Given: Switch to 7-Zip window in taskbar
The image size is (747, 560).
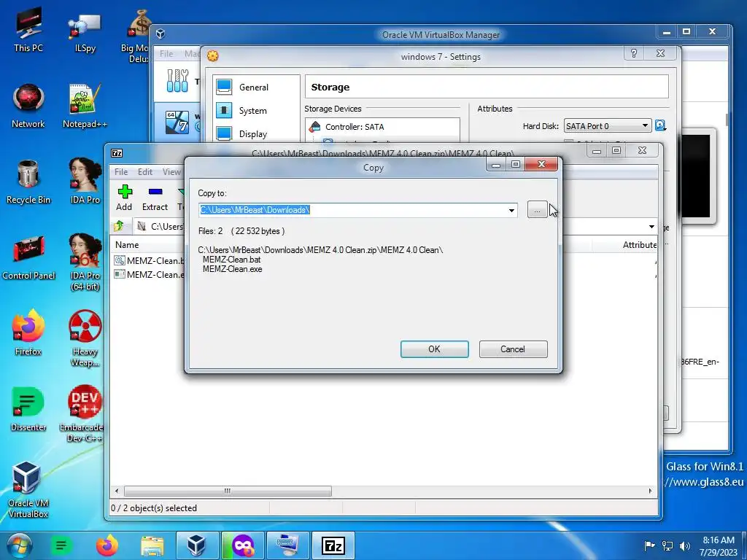Looking at the screenshot, I should 333,545.
